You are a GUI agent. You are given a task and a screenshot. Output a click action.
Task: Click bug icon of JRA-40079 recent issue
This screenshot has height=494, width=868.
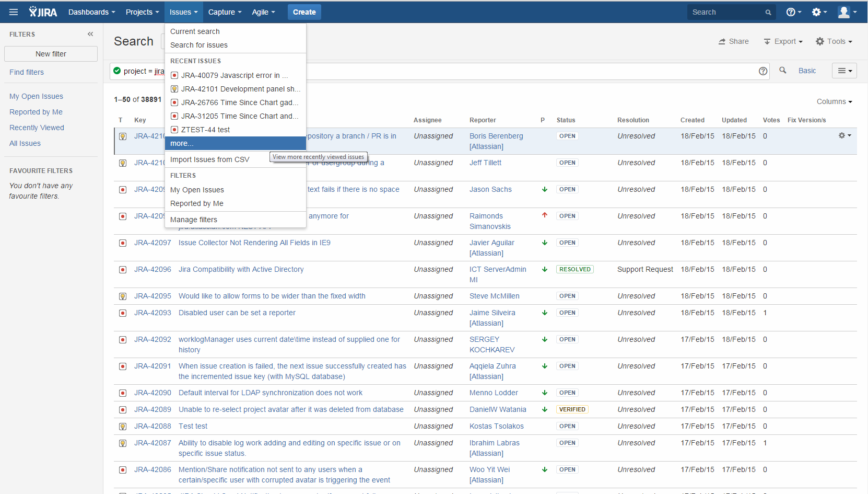pyautogui.click(x=174, y=75)
